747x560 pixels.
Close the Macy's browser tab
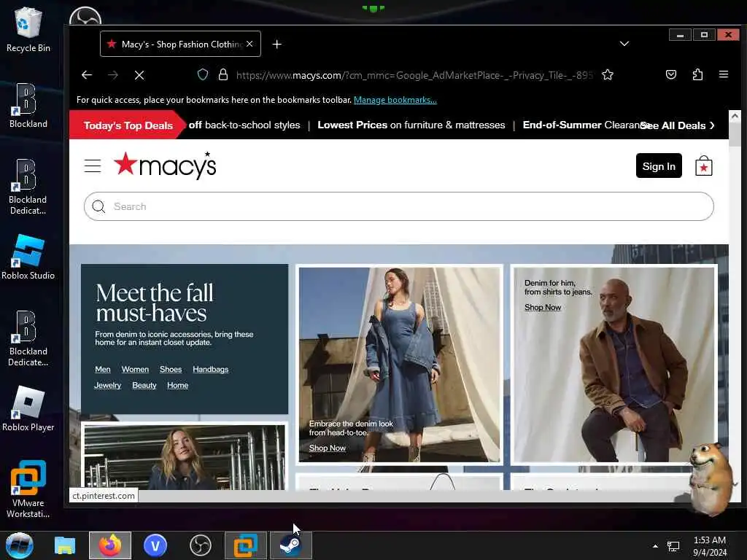(x=249, y=44)
